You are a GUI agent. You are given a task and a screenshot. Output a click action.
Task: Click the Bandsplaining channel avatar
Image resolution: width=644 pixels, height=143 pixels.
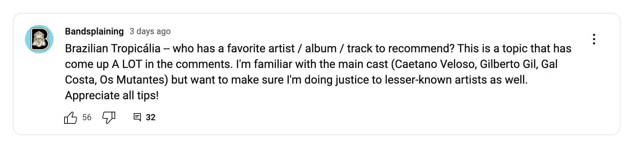pos(39,39)
